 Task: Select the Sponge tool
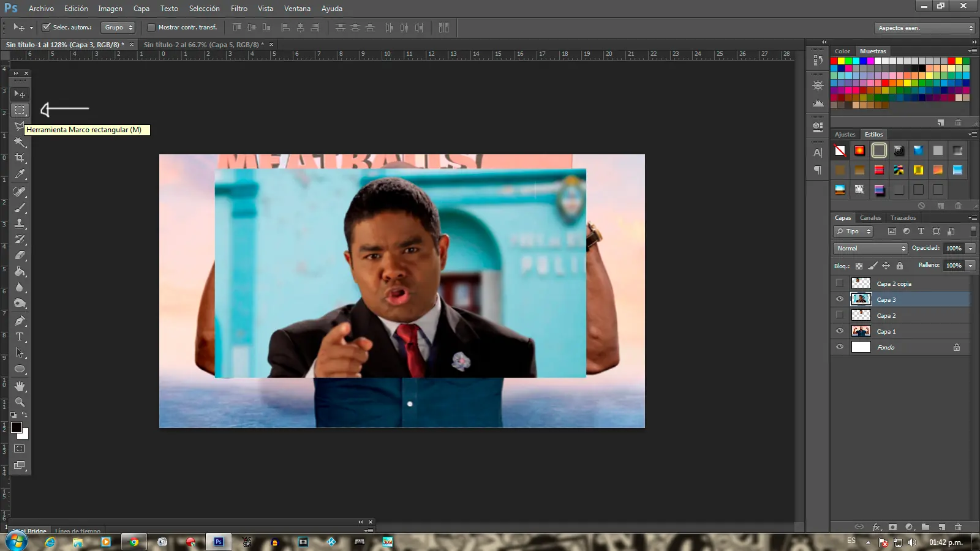pos(20,303)
